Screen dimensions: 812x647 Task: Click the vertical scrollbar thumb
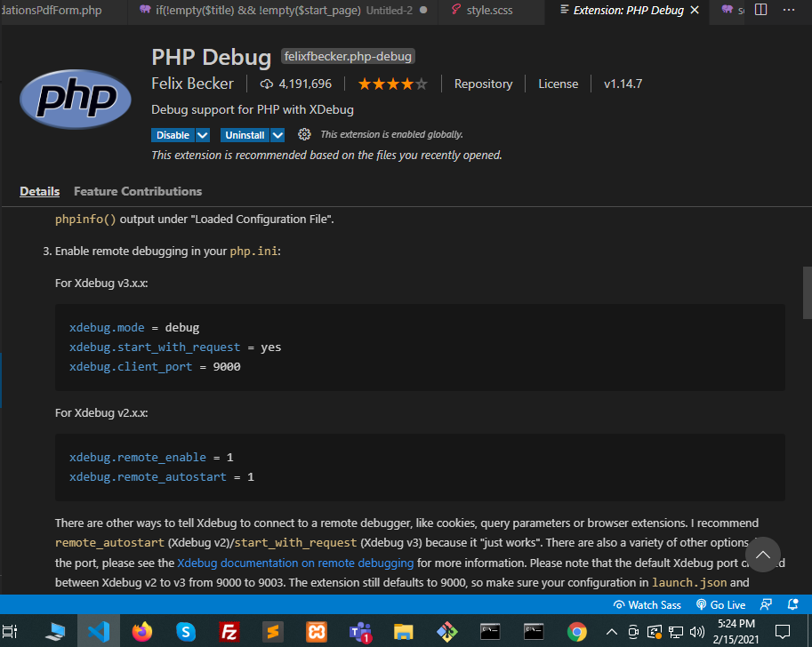(x=807, y=293)
